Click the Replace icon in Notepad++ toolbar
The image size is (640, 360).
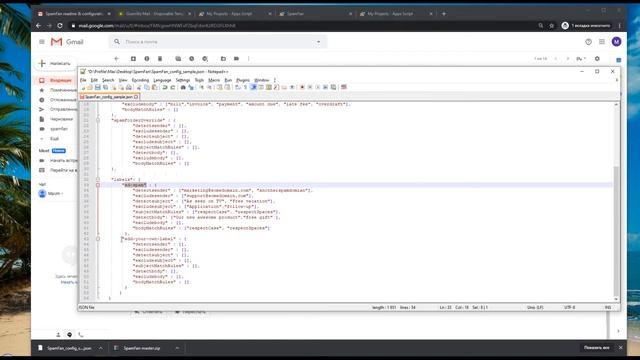[x=191, y=87]
